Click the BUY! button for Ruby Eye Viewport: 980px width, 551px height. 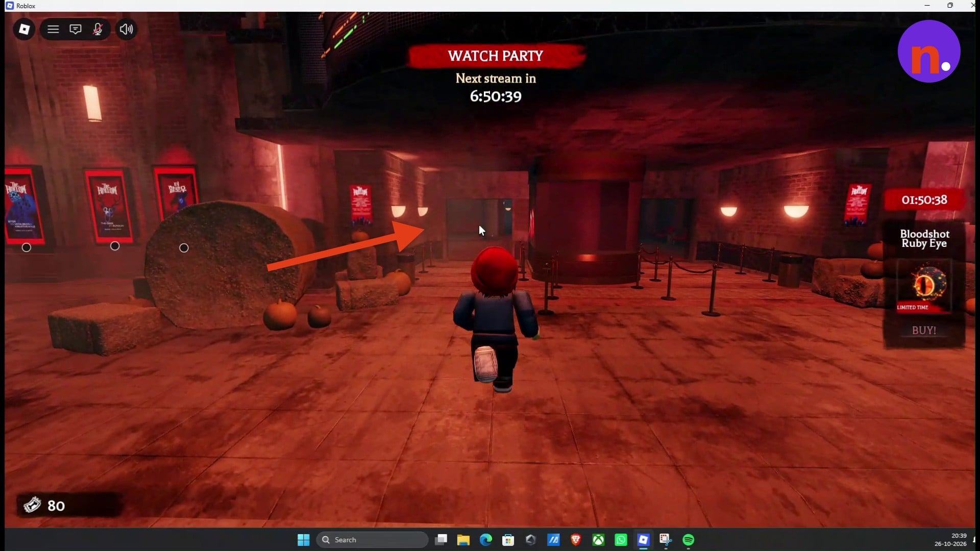click(924, 331)
